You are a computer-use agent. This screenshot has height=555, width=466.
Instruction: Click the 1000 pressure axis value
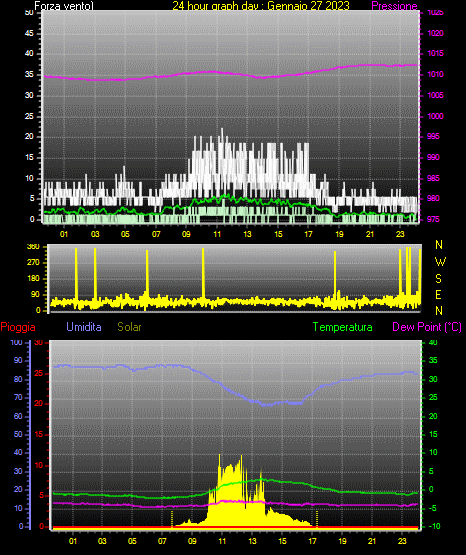435,116
